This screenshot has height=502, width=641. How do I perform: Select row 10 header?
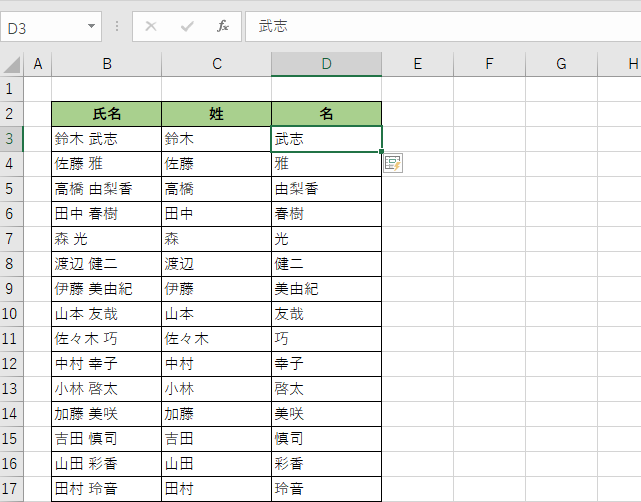click(11, 314)
